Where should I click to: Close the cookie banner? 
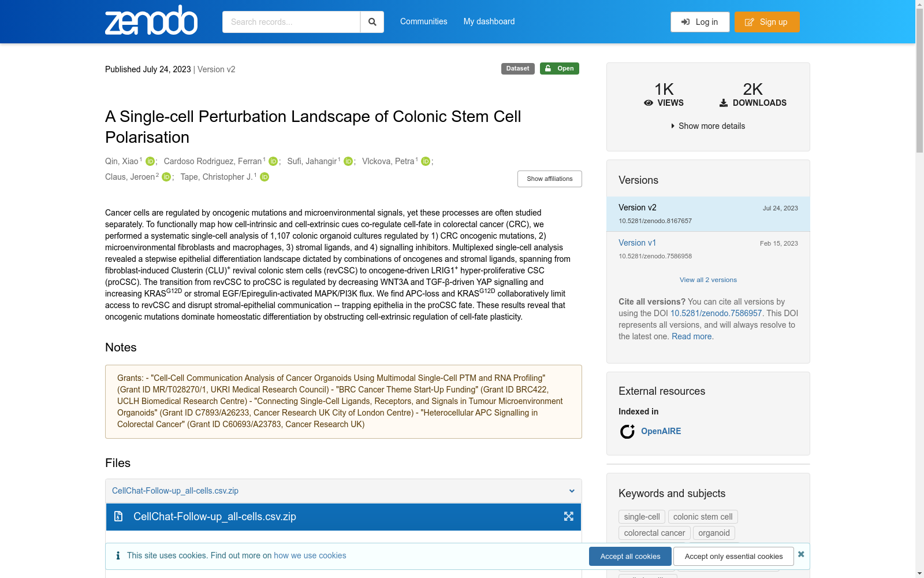tap(801, 554)
